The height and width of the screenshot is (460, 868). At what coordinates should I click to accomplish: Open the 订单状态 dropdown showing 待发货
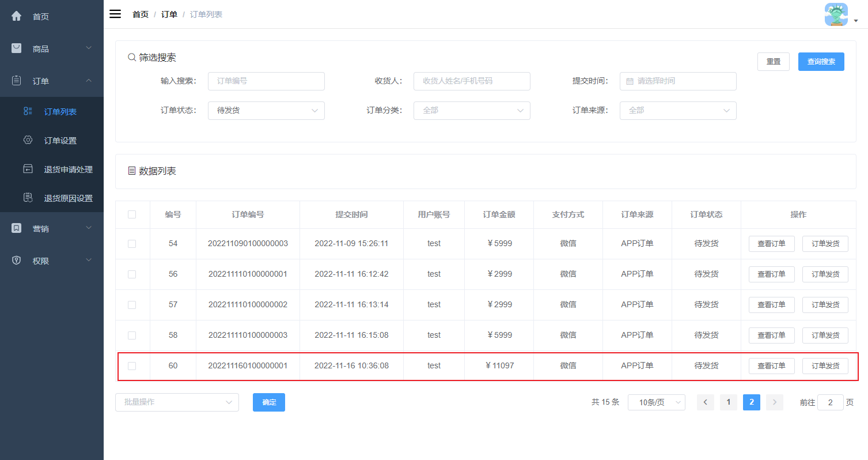(266, 111)
